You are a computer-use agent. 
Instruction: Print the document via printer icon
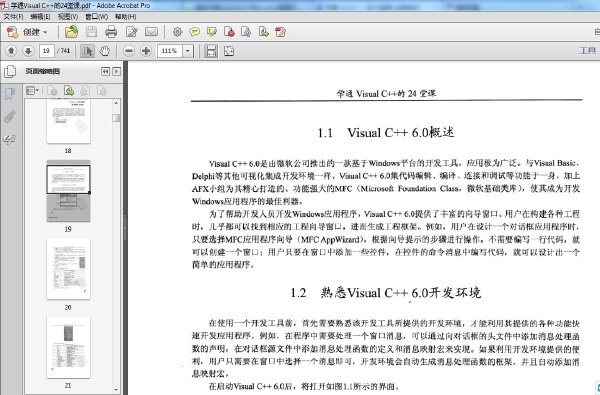click(x=111, y=32)
